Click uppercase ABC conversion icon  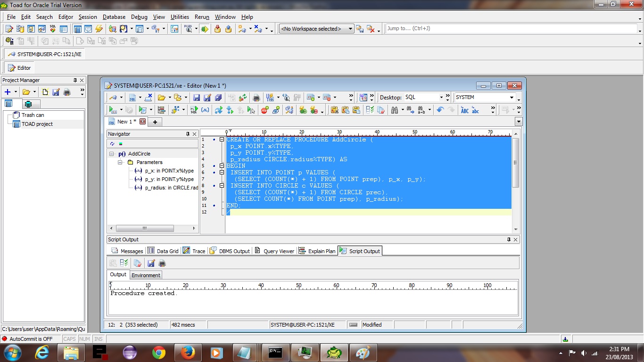[x=465, y=110]
